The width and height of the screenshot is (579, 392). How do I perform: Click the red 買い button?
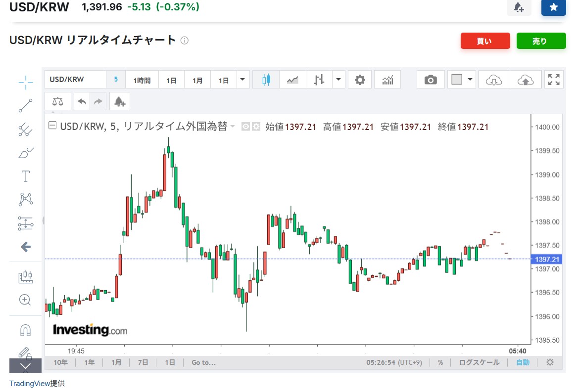click(484, 41)
